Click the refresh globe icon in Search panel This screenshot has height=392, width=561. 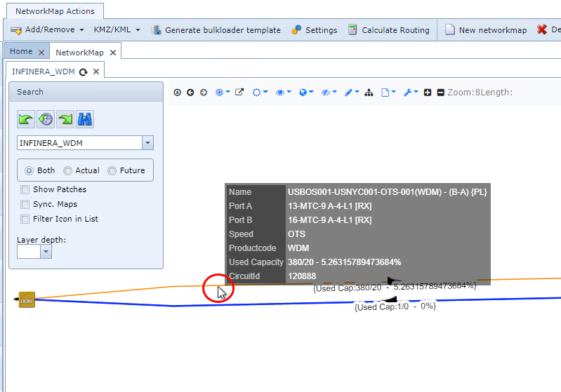(x=46, y=119)
